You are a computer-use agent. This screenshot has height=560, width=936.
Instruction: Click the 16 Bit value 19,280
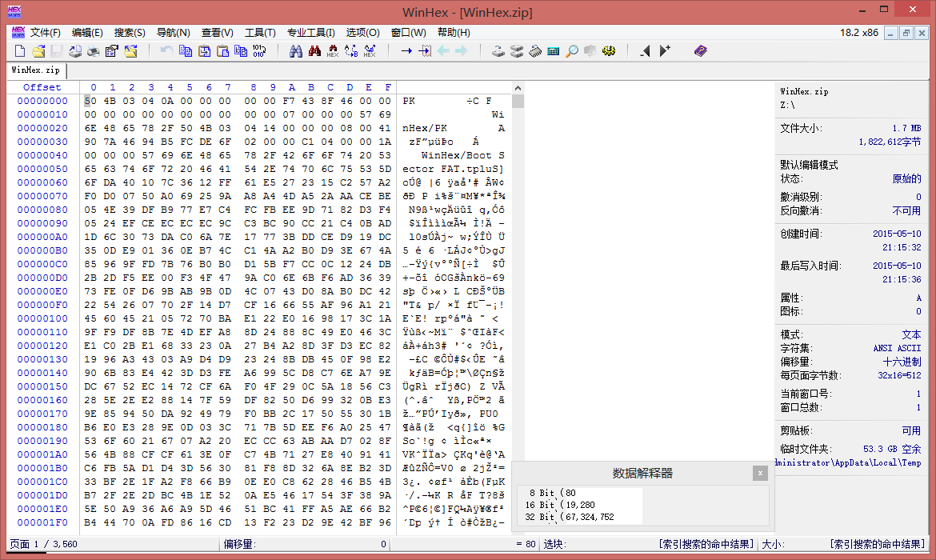(x=580, y=505)
